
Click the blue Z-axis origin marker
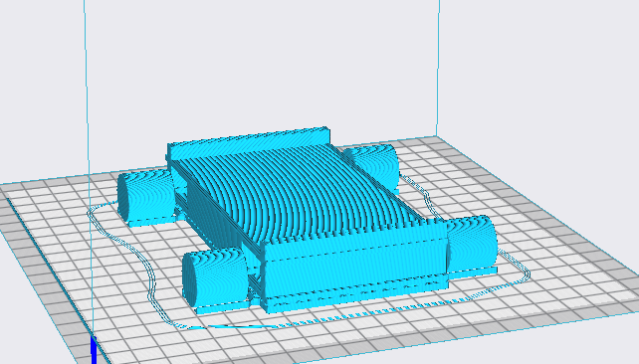(95, 350)
